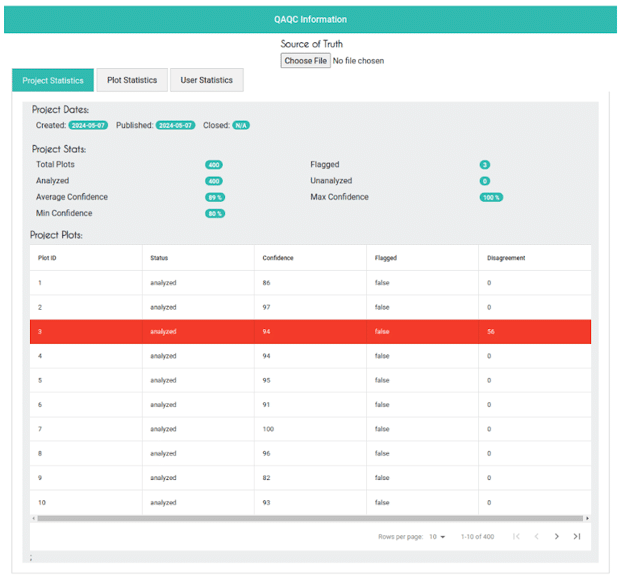Switch to the Plot Statistics tab
The image size is (621, 586).
point(132,80)
